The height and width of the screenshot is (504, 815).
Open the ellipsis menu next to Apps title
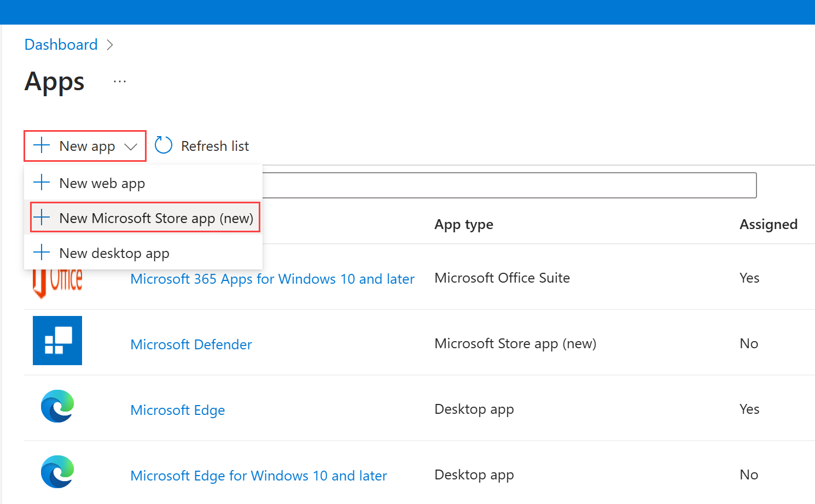(x=119, y=81)
